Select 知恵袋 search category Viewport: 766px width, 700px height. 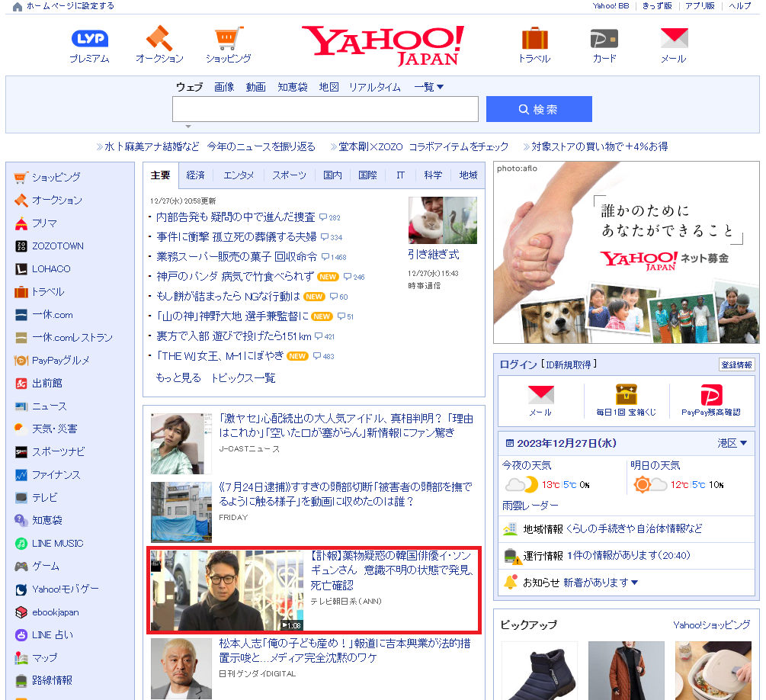click(293, 87)
